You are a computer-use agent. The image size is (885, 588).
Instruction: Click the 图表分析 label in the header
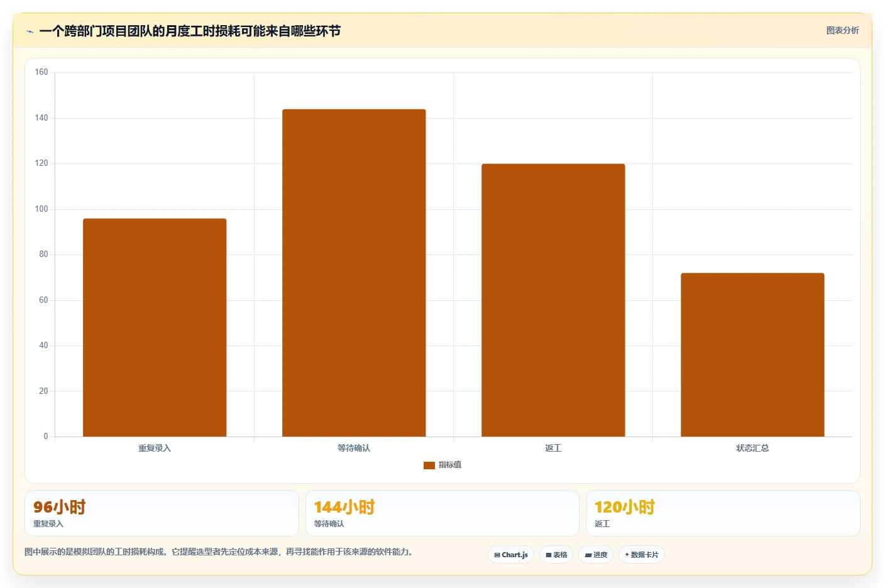click(x=842, y=30)
